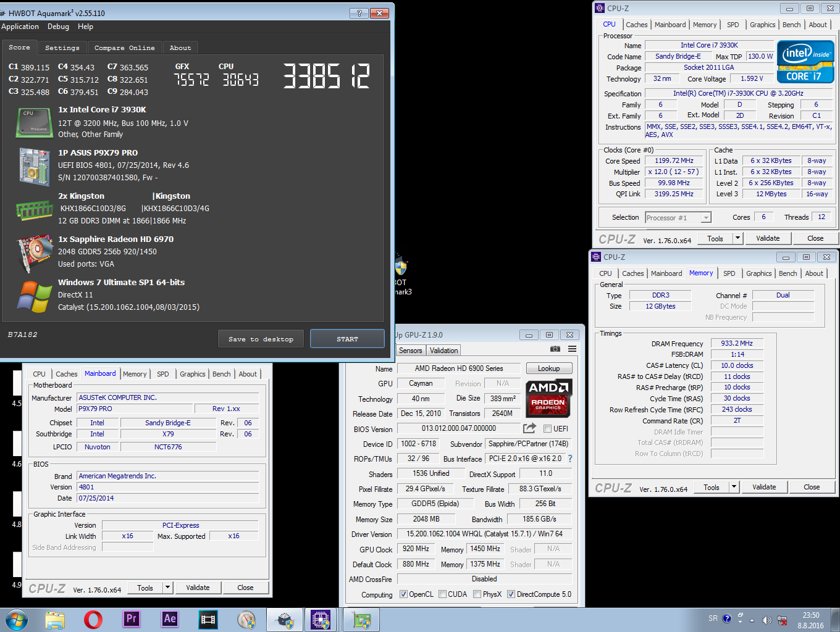Open Windows Explorer from the taskbar

click(x=55, y=620)
